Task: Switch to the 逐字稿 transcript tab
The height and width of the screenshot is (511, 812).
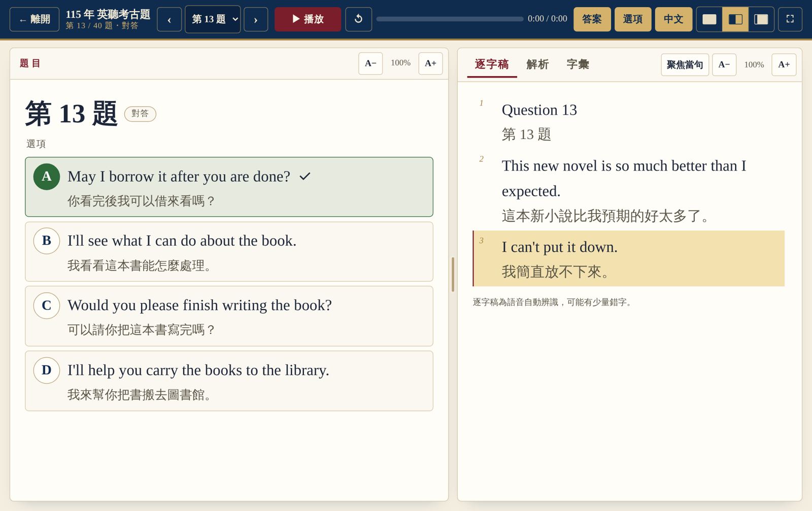Action: point(492,64)
